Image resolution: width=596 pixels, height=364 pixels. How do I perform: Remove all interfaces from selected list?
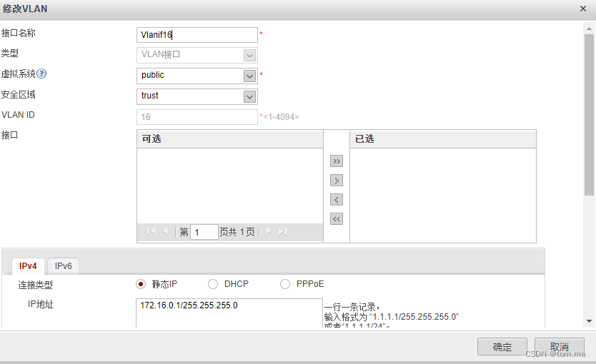337,219
